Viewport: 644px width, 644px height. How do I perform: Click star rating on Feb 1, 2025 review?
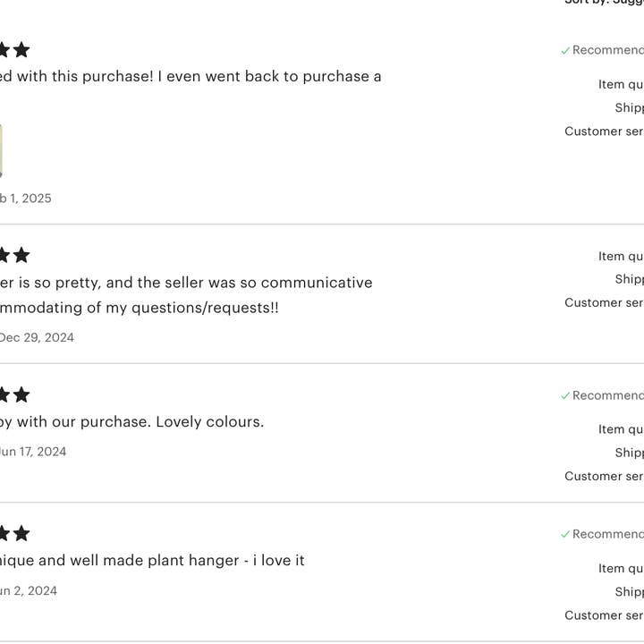(14, 50)
